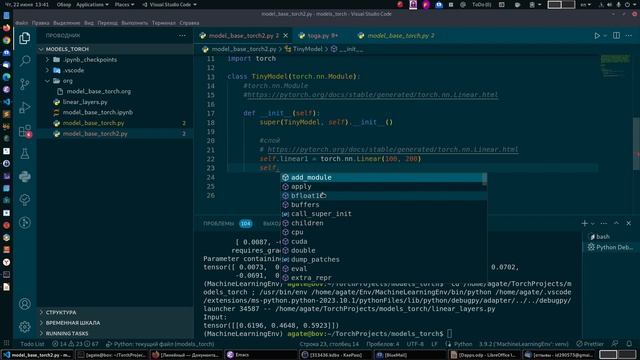Select Python language mode in status bar

[463, 344]
